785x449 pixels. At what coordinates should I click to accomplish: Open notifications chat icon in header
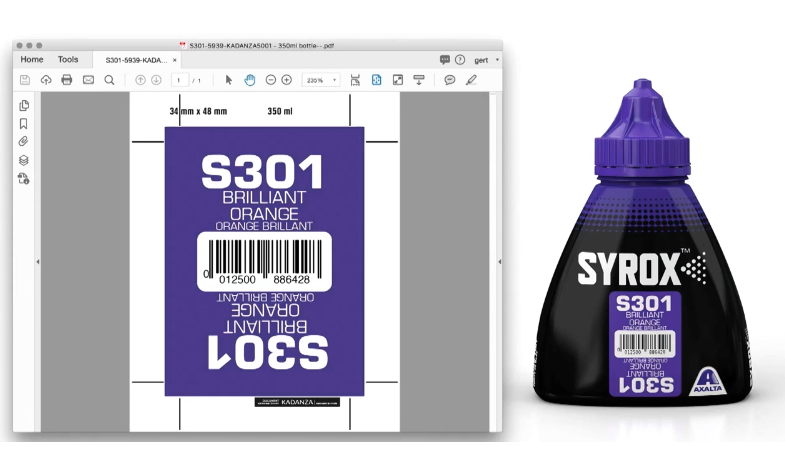coord(445,60)
